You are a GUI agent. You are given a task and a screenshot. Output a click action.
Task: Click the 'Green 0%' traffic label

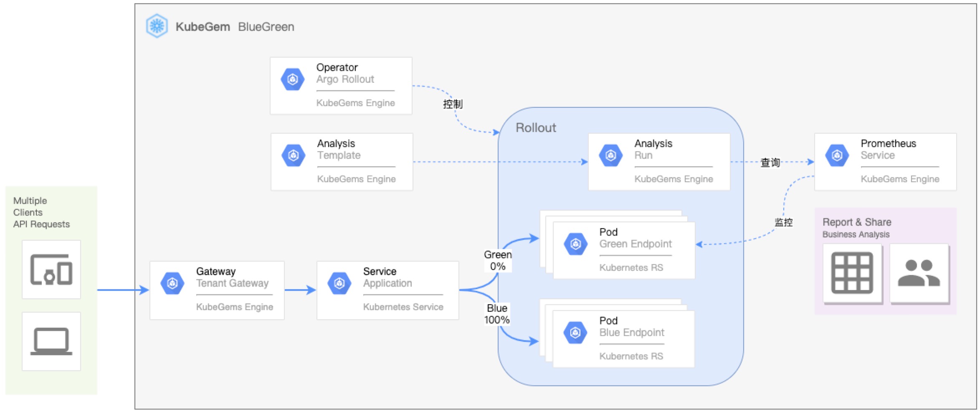click(x=498, y=260)
